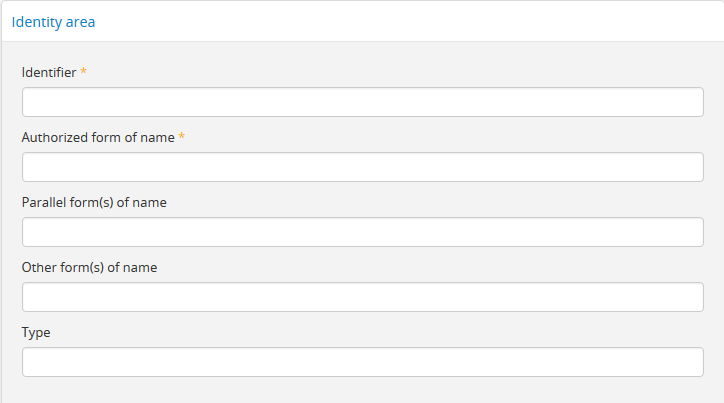
Task: Click the Authorized form of name label
Action: pyautogui.click(x=98, y=137)
